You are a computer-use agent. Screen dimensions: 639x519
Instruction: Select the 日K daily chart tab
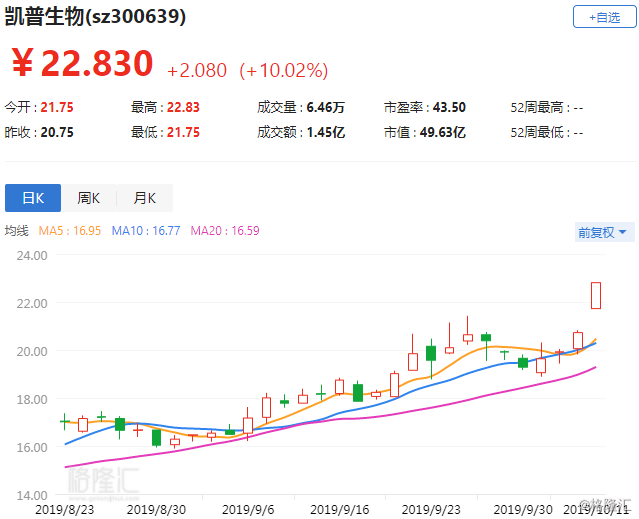33,198
